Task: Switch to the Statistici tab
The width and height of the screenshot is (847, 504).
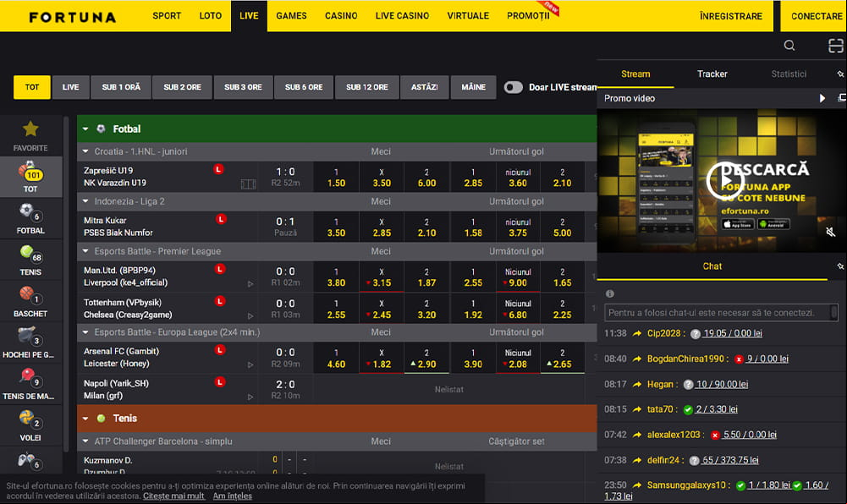Action: point(789,74)
